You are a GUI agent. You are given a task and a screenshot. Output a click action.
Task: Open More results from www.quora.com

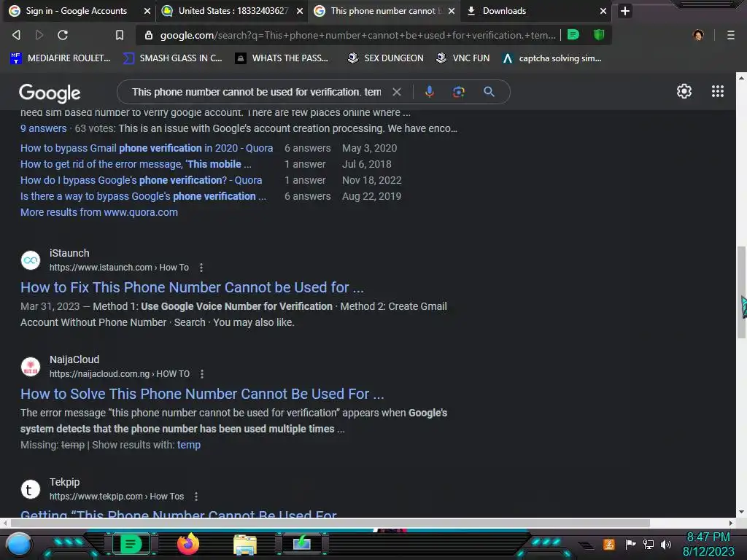99,212
